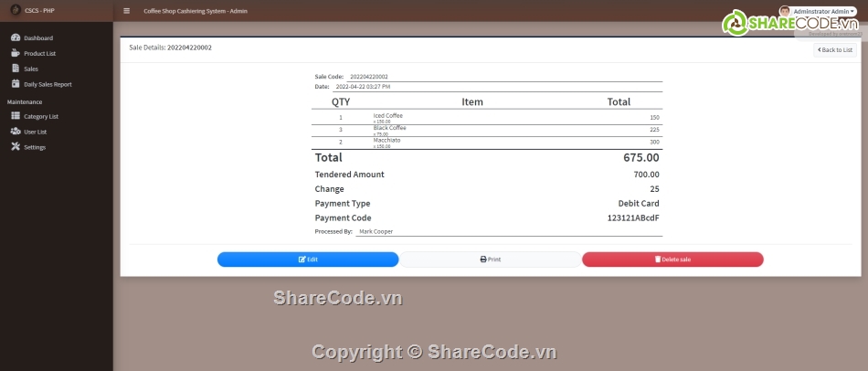Click the Category List grid icon

tap(16, 116)
